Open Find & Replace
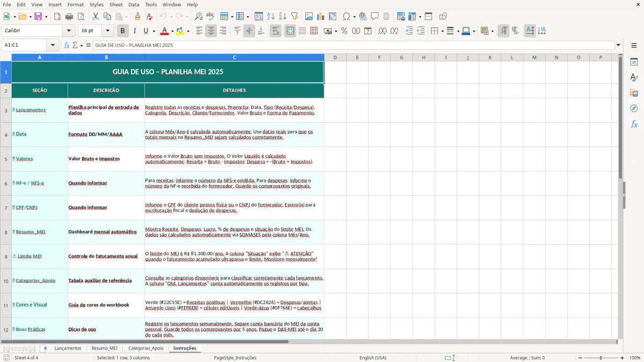The width and height of the screenshot is (644, 362). [199, 17]
